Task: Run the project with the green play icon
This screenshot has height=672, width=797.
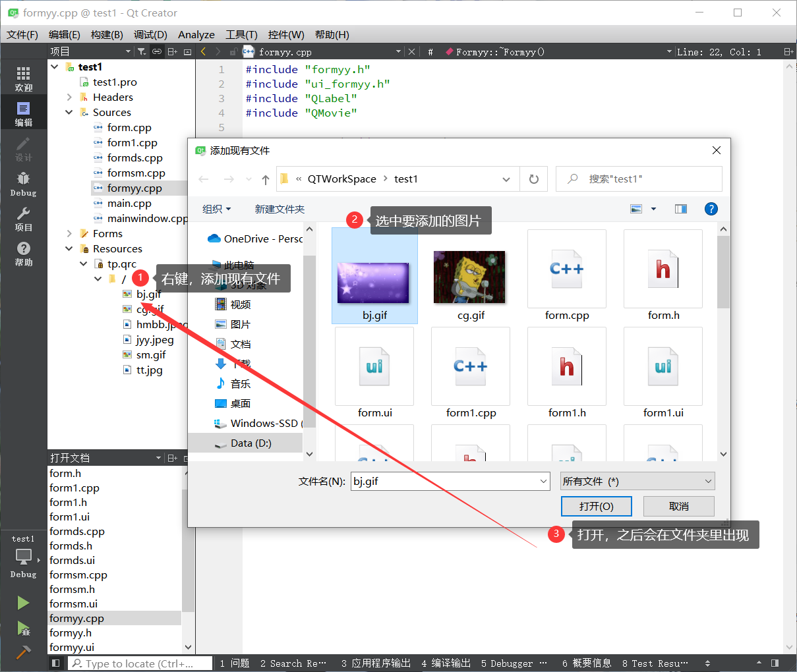Action: pos(23,602)
